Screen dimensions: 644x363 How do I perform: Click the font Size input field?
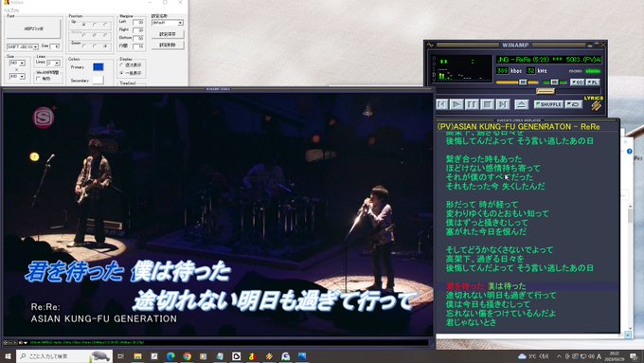pyautogui.click(x=56, y=46)
